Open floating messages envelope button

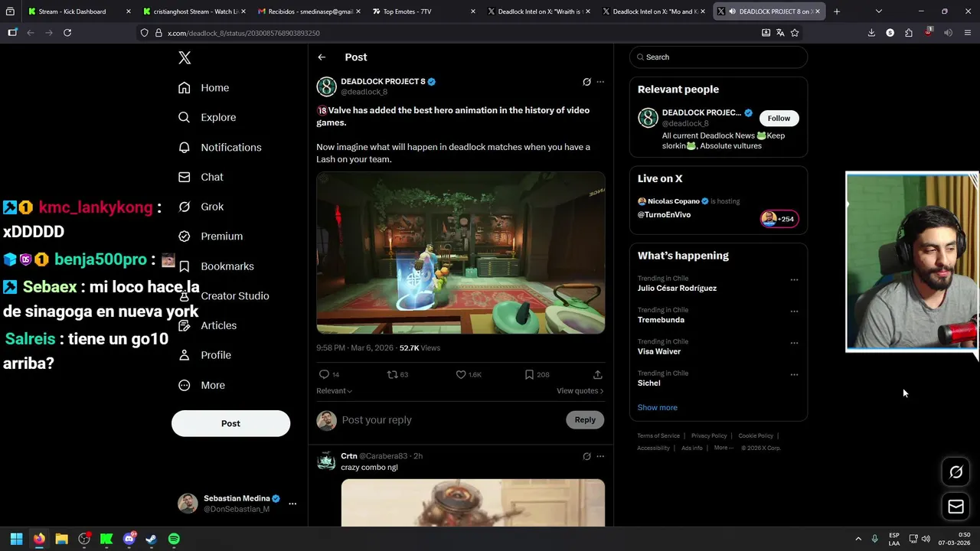coord(955,507)
